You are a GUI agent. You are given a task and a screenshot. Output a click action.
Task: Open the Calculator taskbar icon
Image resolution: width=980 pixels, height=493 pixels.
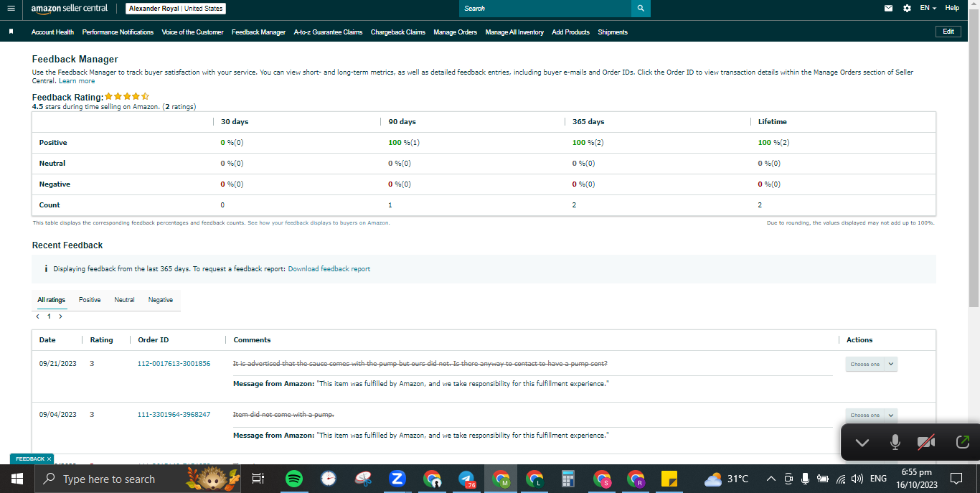pos(568,479)
